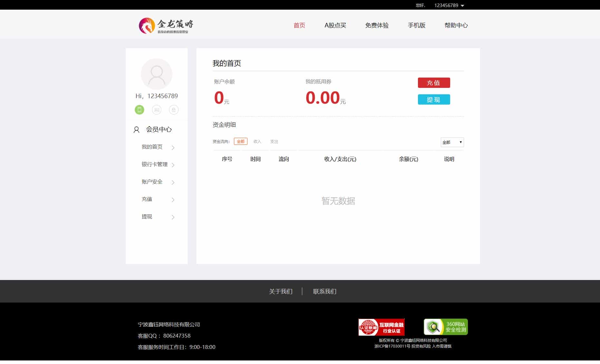Filter fund flow by 支出
This screenshot has height=364, width=600.
click(274, 142)
